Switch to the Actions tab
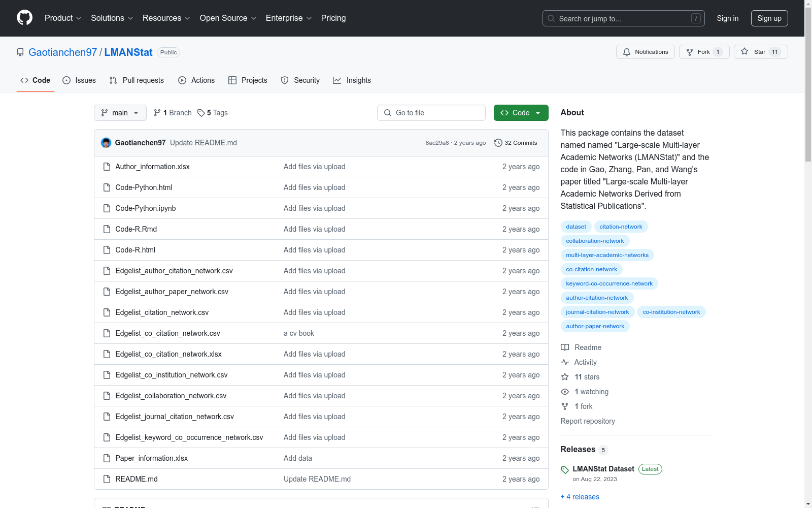 pyautogui.click(x=196, y=80)
